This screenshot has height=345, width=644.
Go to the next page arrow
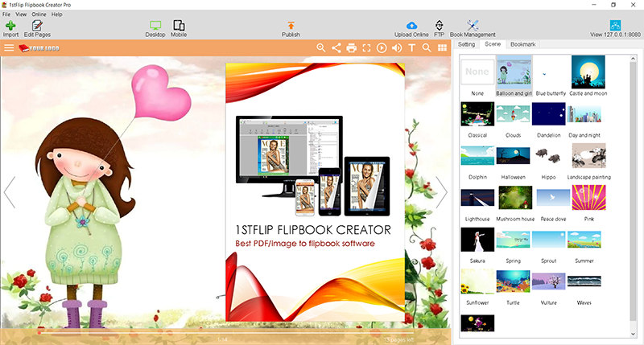[x=441, y=192]
